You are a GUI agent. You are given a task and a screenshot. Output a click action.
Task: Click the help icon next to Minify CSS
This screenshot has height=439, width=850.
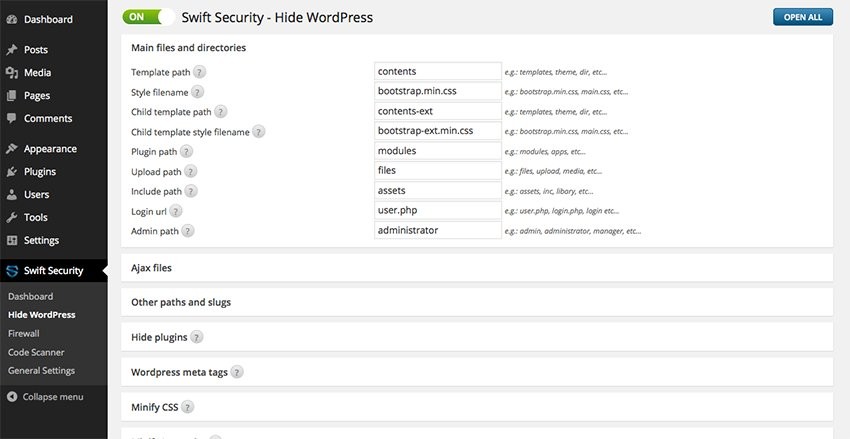(187, 407)
